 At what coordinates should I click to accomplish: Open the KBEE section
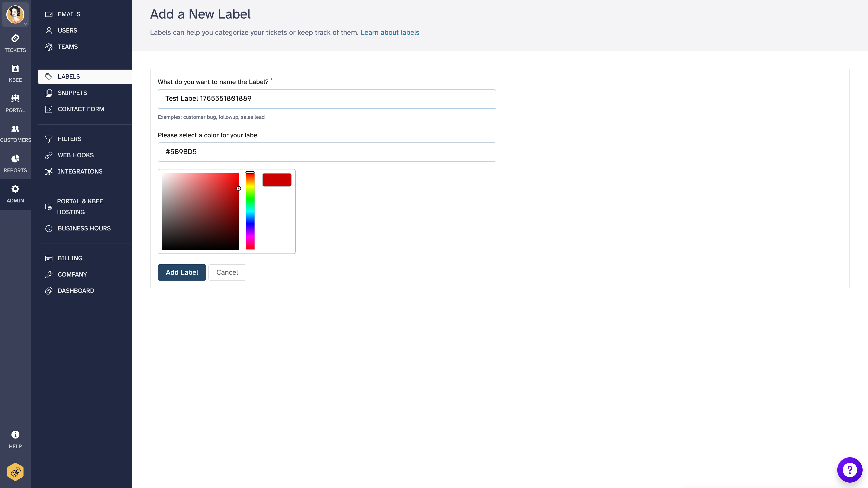pyautogui.click(x=15, y=73)
